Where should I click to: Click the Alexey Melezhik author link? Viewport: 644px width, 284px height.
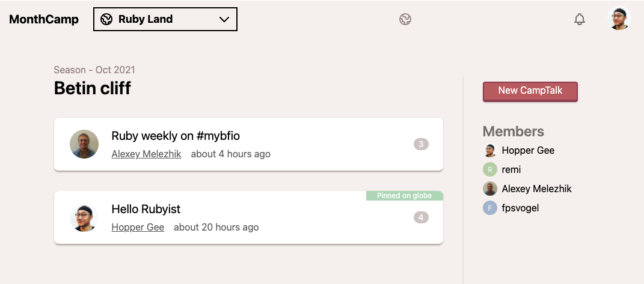tap(146, 154)
